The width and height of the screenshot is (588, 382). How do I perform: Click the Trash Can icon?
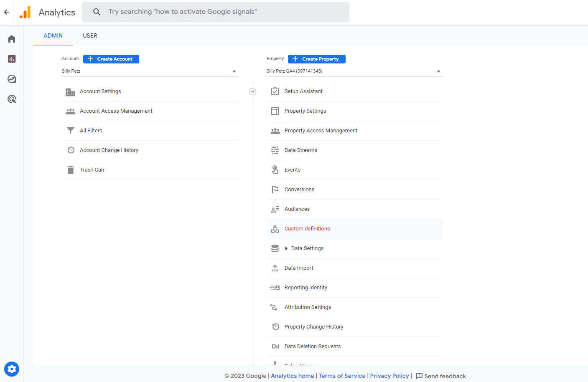[x=70, y=170]
